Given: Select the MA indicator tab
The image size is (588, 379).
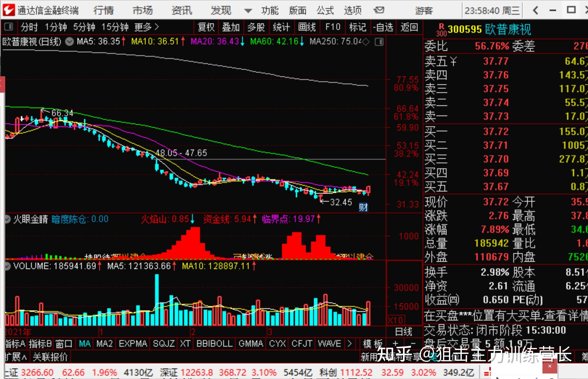Looking at the screenshot, I should click(x=85, y=344).
